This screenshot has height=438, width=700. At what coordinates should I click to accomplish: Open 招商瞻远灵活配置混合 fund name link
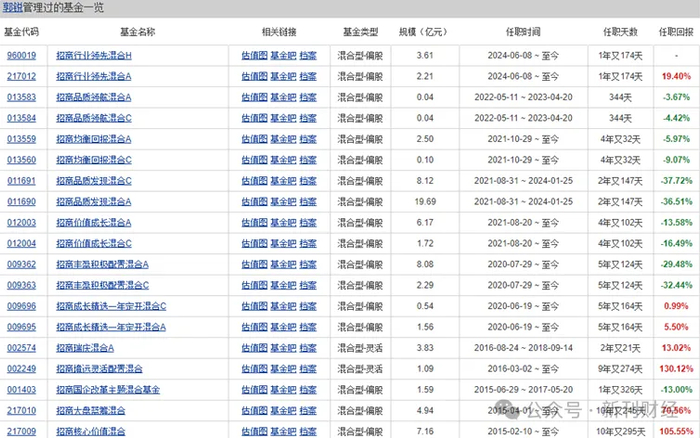click(99, 369)
